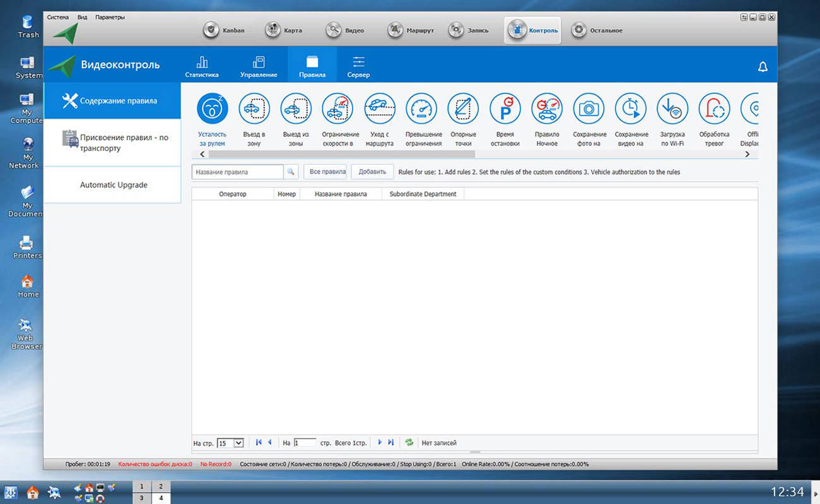Go to the next page arrow
Image resolution: width=820 pixels, height=504 pixels.
click(x=380, y=443)
